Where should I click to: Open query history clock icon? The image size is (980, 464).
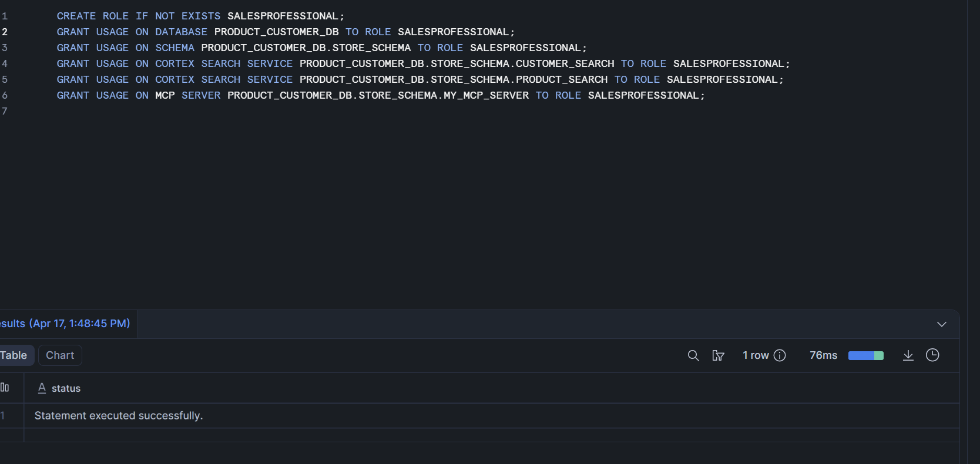pos(932,355)
